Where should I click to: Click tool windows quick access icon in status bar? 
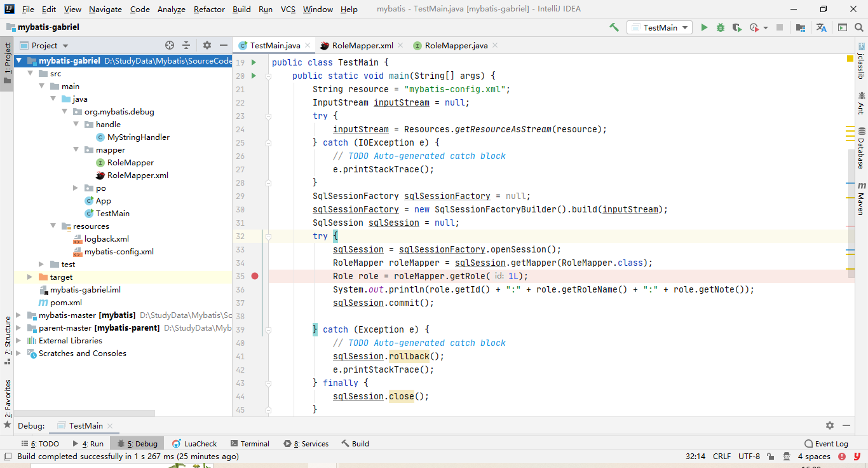[7, 456]
